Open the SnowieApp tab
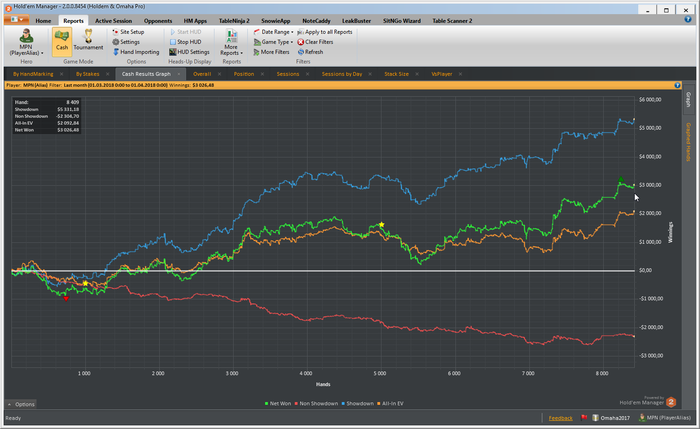Viewport: 700px width, 429px height. point(275,21)
